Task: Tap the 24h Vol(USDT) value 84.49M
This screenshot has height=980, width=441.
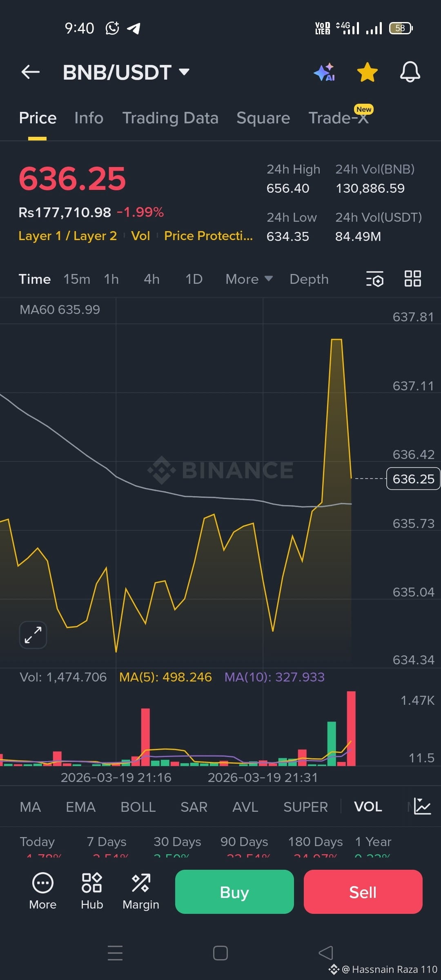Action: 358,236
